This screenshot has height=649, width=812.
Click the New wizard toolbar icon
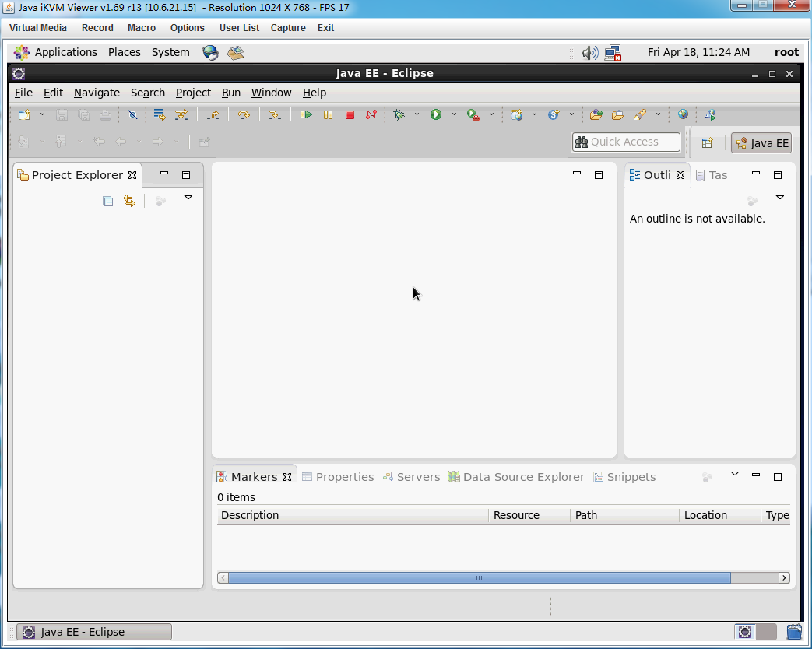[x=24, y=115]
